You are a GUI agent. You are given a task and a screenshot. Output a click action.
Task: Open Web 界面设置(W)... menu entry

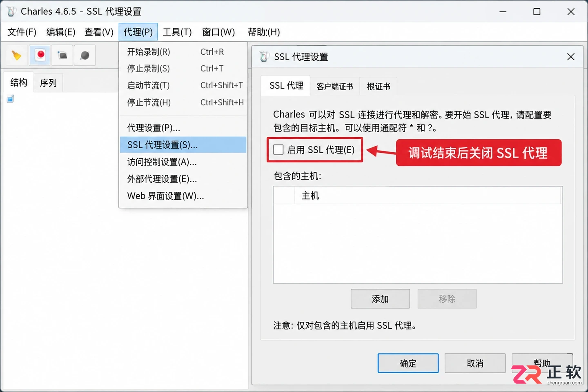[183, 196]
